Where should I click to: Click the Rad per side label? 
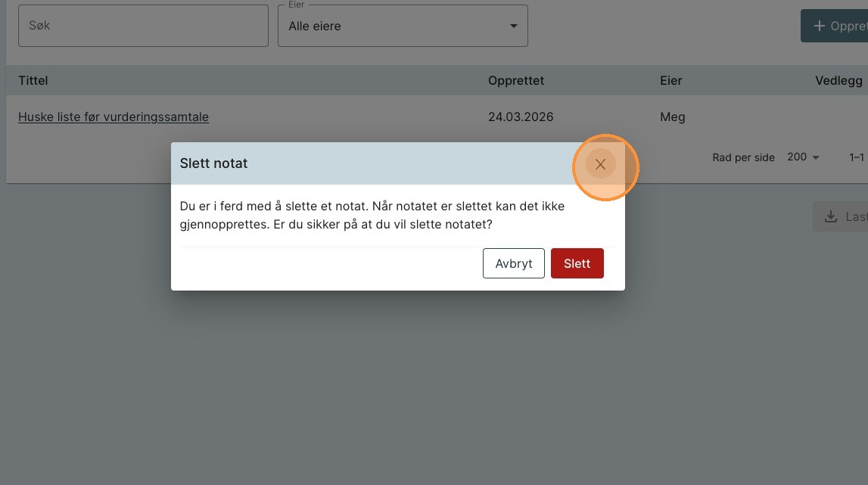pyautogui.click(x=743, y=157)
